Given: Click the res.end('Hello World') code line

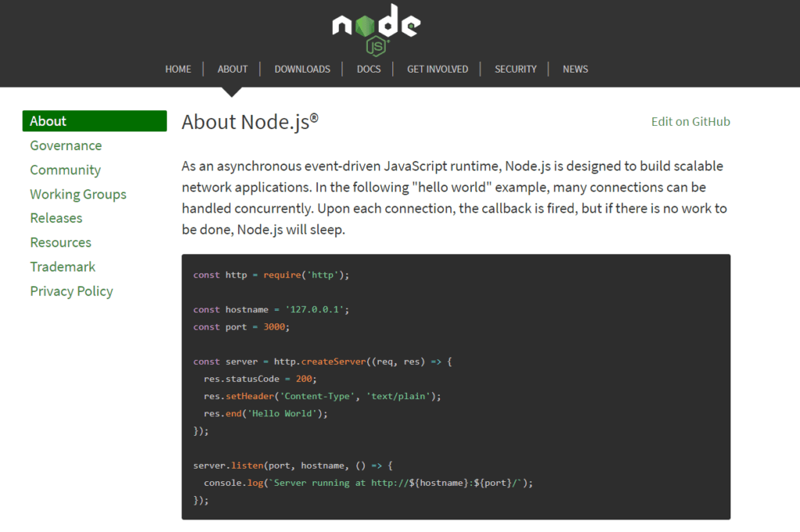Looking at the screenshot, I should [266, 414].
